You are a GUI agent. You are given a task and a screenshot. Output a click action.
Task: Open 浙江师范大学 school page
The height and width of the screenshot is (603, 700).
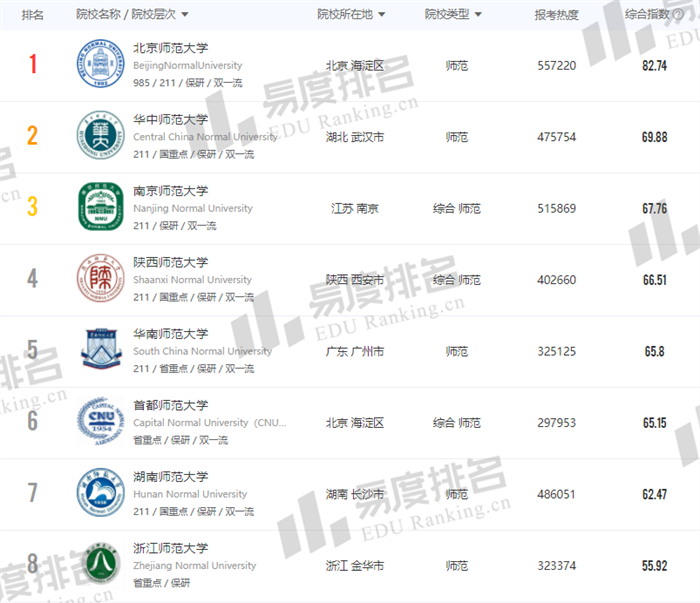coord(171,548)
